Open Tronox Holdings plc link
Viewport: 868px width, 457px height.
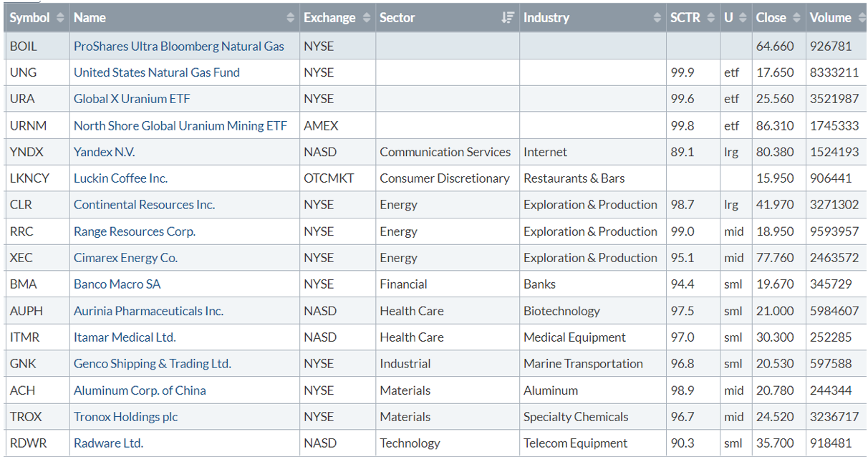coord(125,417)
